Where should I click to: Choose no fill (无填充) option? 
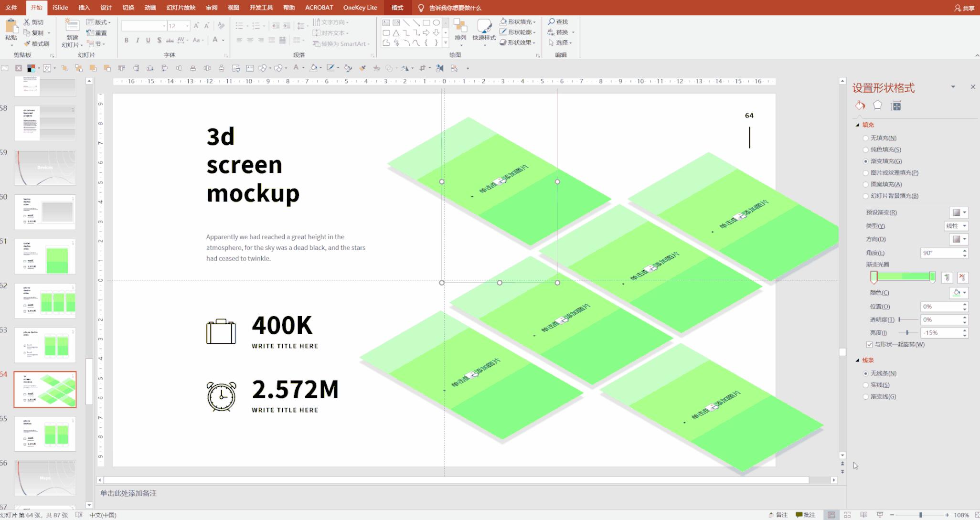(x=865, y=138)
